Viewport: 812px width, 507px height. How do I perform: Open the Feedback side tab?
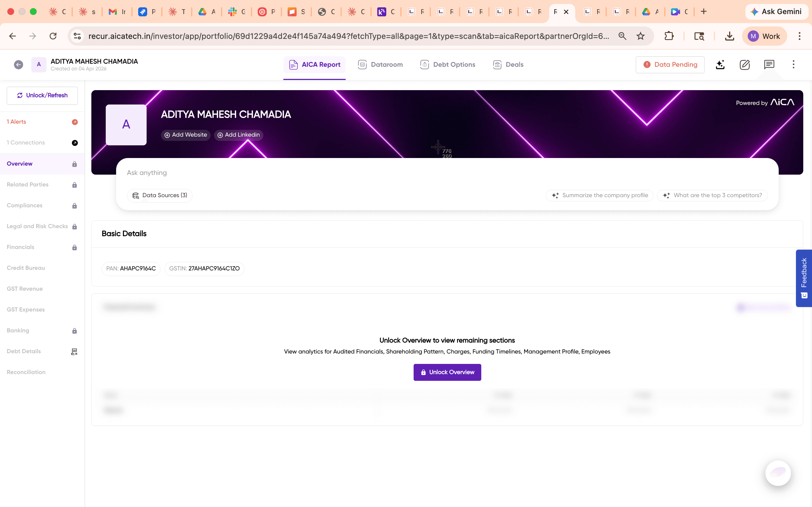point(804,278)
